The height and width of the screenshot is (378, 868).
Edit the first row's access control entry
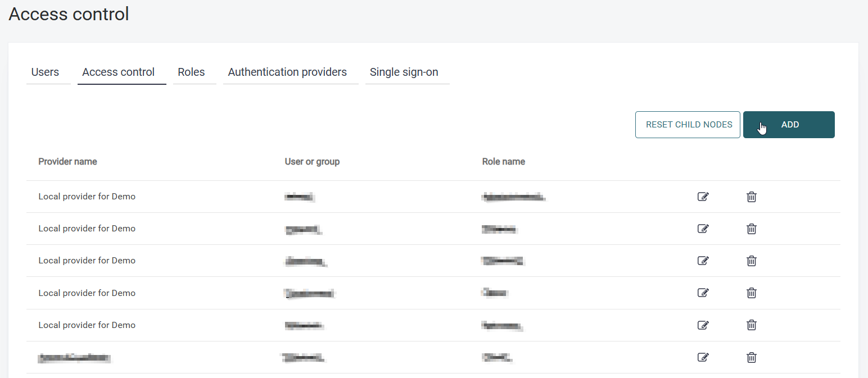pyautogui.click(x=703, y=197)
